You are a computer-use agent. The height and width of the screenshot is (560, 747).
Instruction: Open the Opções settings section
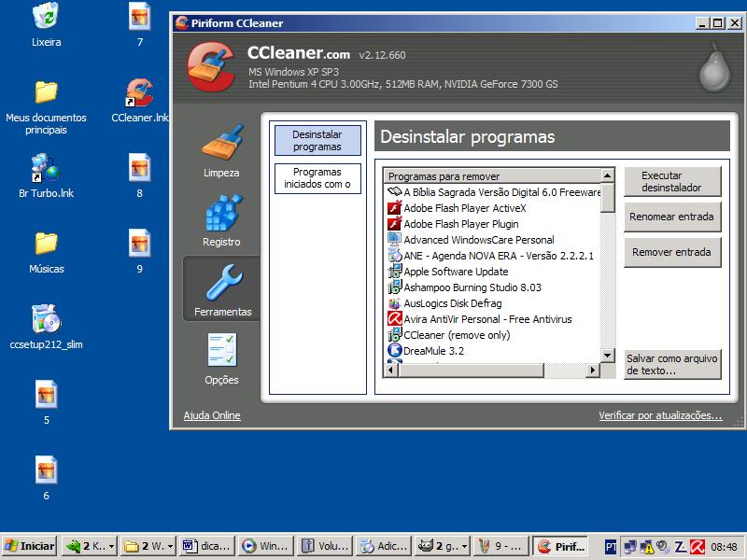(221, 359)
